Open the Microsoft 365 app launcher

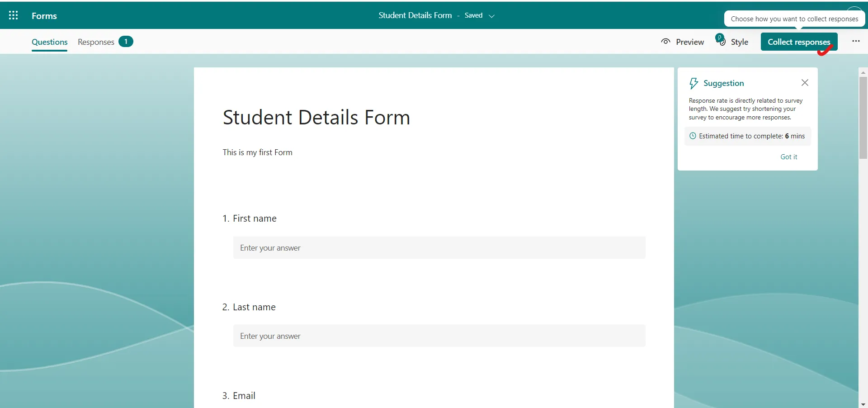(x=13, y=15)
